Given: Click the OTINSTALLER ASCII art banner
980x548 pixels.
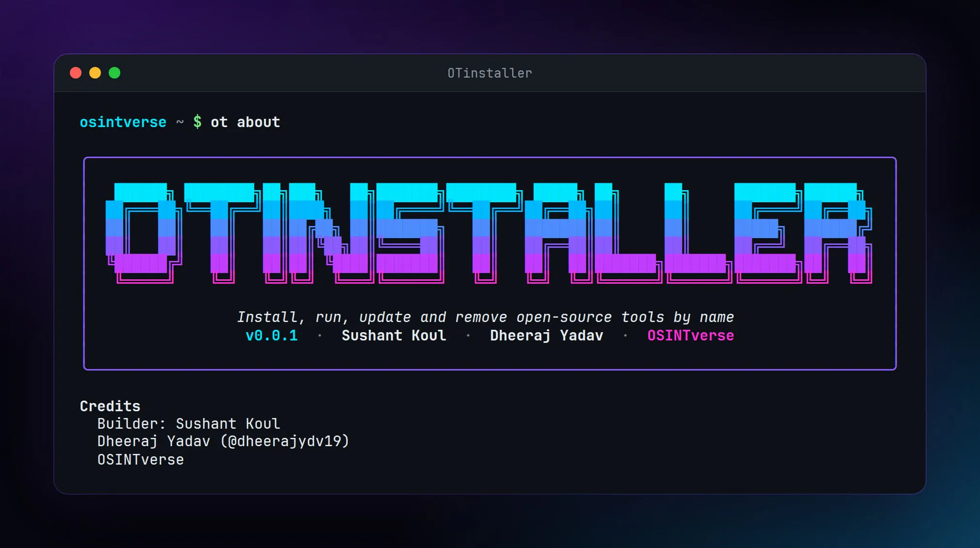Looking at the screenshot, I should pyautogui.click(x=489, y=233).
